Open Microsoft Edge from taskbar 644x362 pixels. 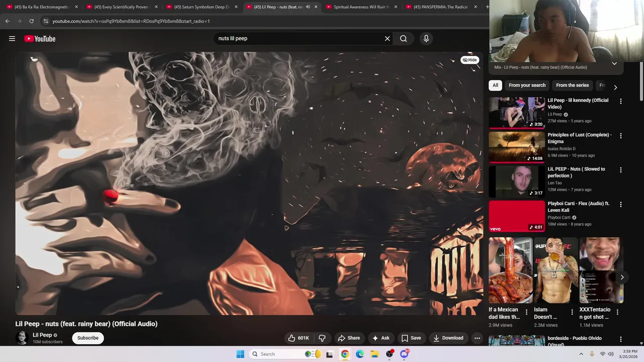[360, 354]
